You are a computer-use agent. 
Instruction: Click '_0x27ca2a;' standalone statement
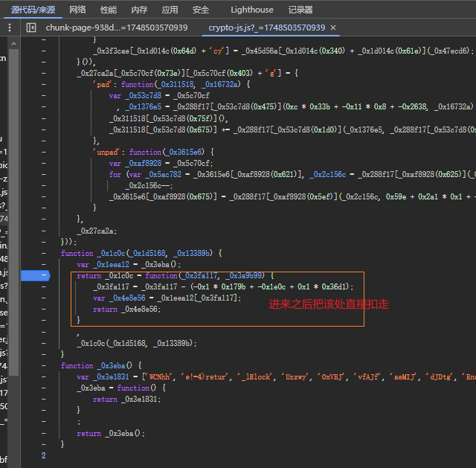coord(97,231)
